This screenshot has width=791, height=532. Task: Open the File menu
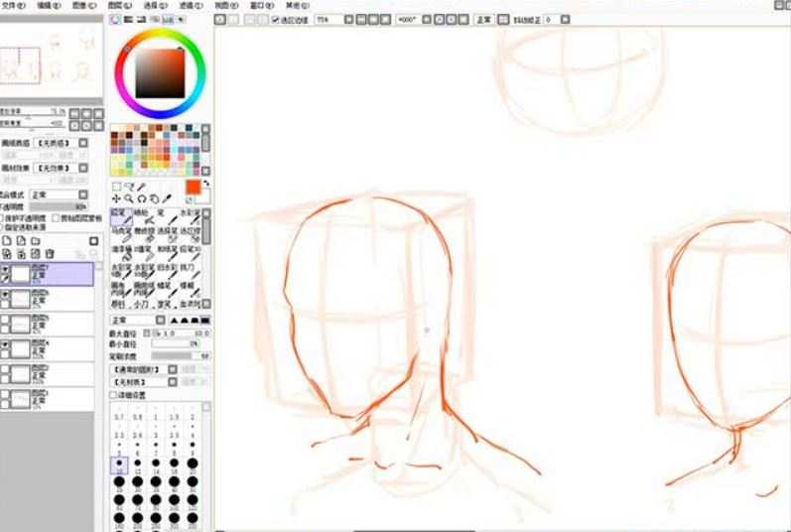[12, 5]
